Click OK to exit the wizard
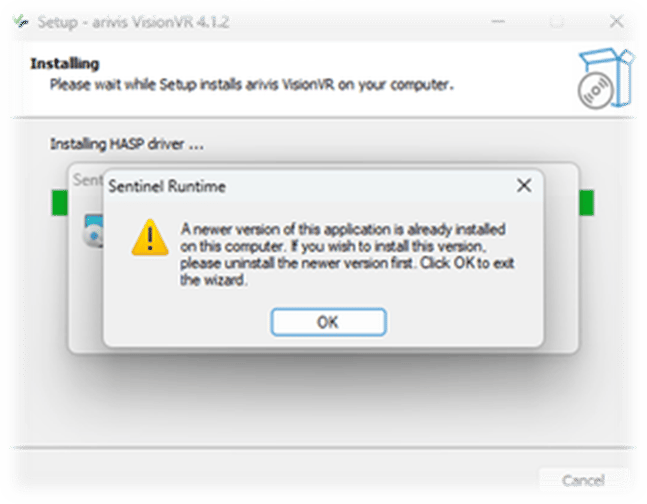 pyautogui.click(x=328, y=322)
